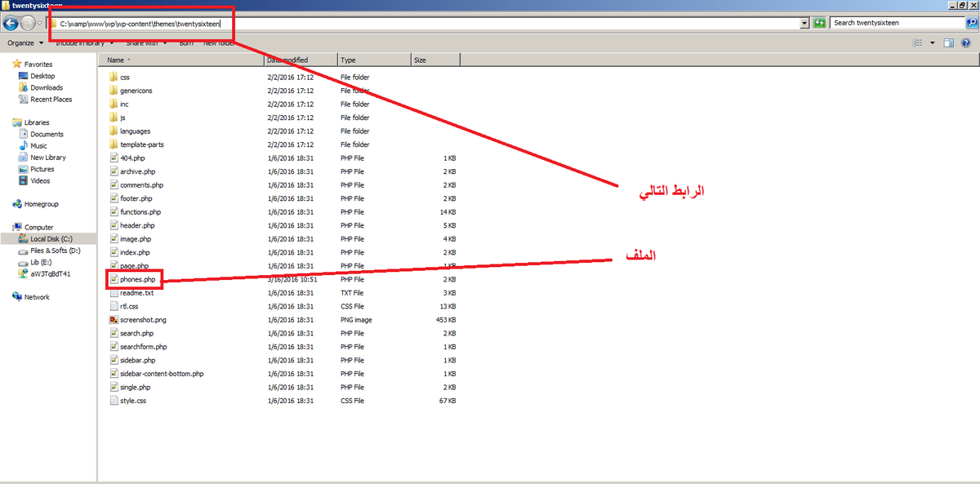Select the js folder icon

point(114,118)
